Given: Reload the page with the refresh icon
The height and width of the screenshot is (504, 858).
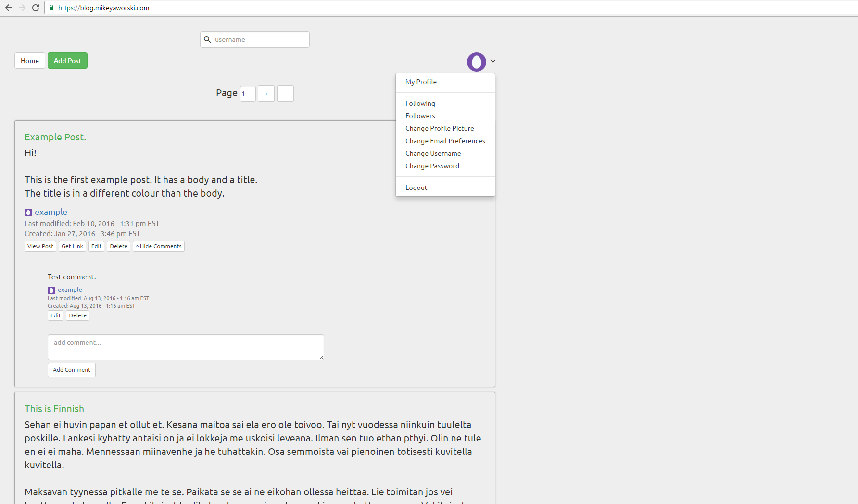Looking at the screenshot, I should tap(36, 8).
